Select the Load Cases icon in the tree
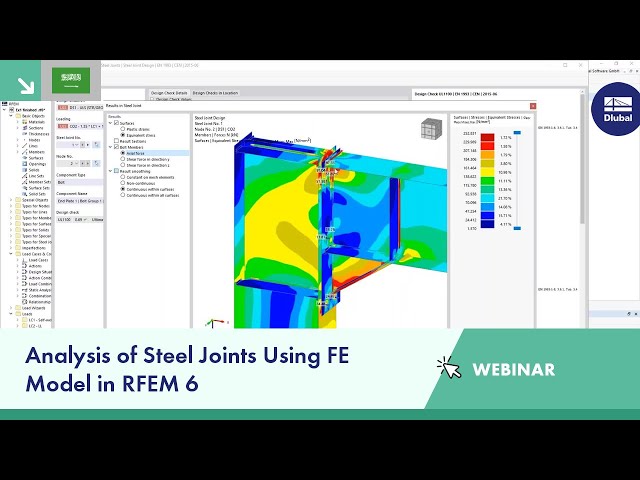Screen dimensions: 640x480 click(x=24, y=260)
